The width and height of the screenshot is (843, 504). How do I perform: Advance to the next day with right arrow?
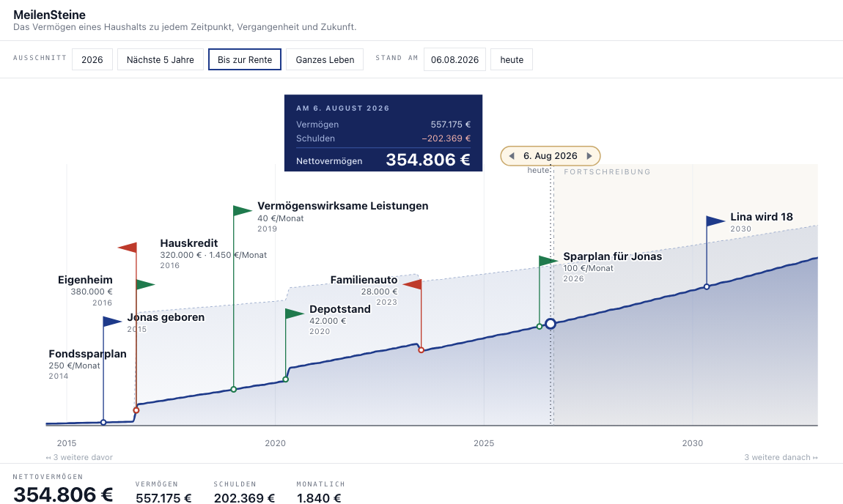(x=589, y=156)
